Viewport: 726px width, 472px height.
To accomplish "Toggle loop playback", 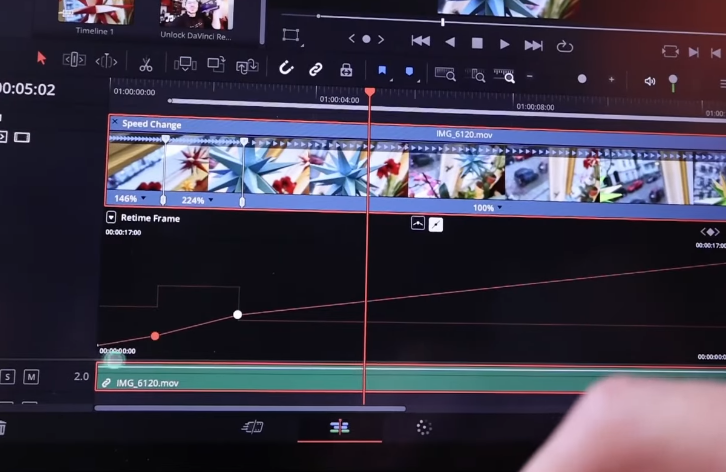I will [565, 46].
